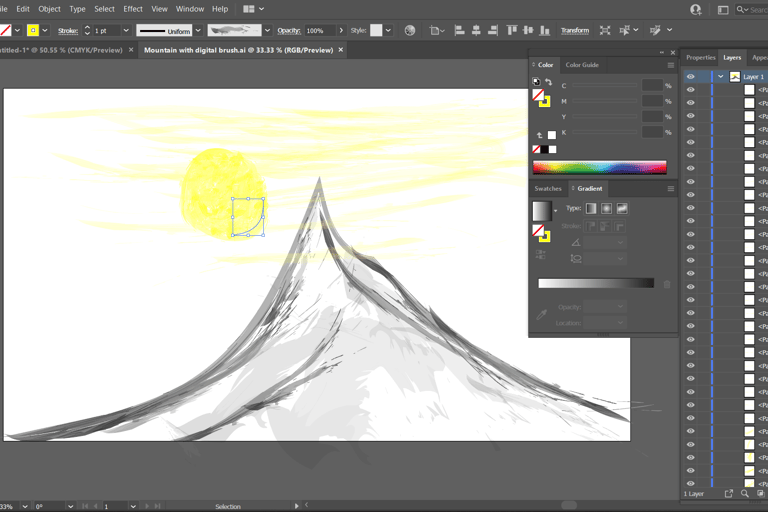Open the Color panel menu icon
Image resolution: width=768 pixels, height=512 pixels.
click(x=671, y=65)
